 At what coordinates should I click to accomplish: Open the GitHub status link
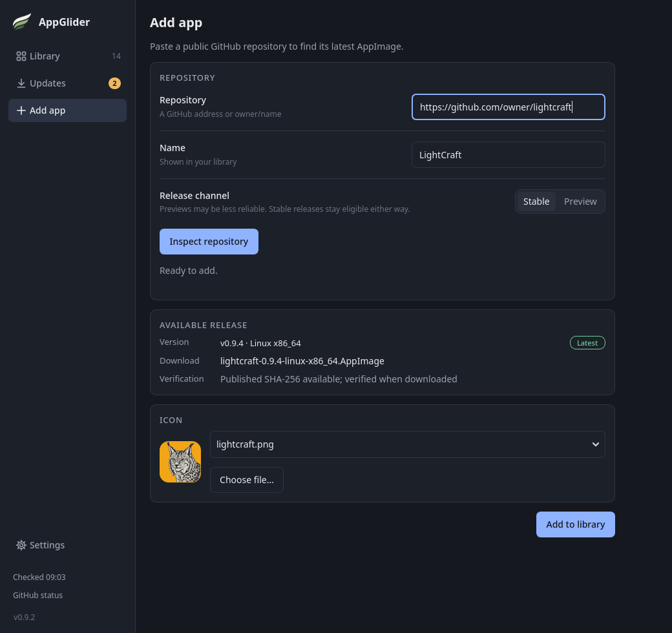tap(37, 595)
